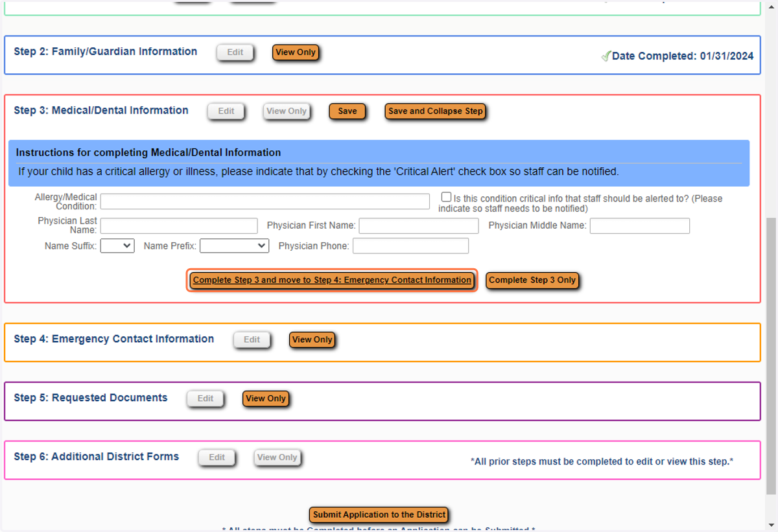The width and height of the screenshot is (778, 532).
Task: Click View Only for Step 6 District Forms
Action: pos(277,457)
